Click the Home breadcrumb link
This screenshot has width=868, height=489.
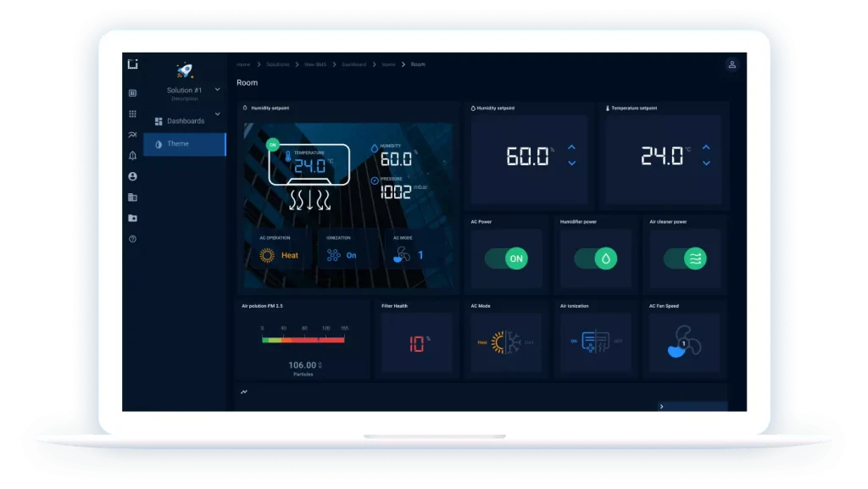243,64
